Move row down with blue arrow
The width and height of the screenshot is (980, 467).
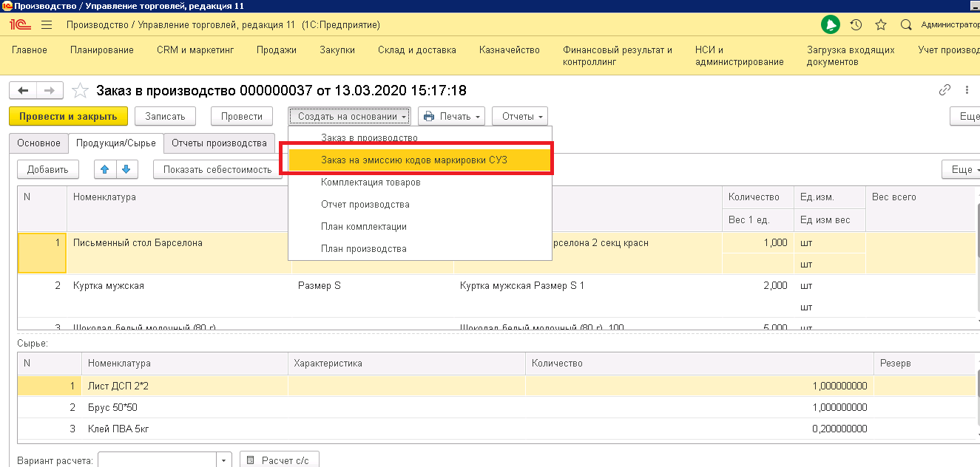[126, 169]
